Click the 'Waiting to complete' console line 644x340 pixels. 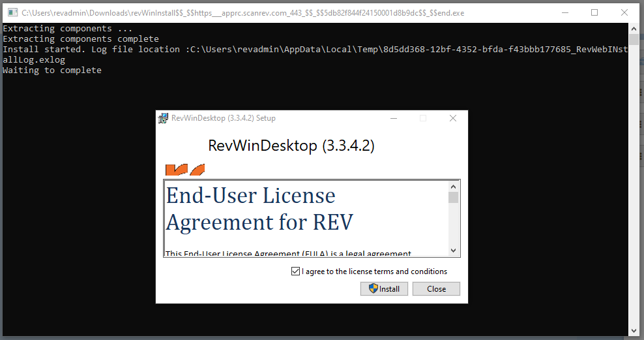point(52,70)
